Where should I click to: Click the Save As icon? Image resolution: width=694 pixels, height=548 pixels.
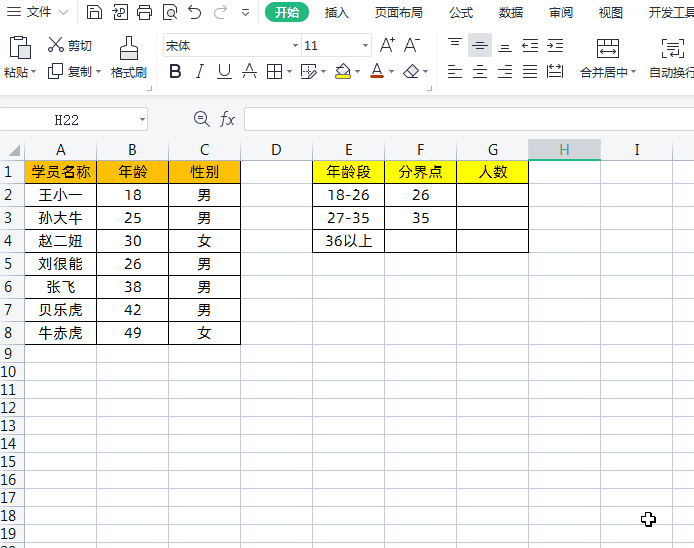120,12
